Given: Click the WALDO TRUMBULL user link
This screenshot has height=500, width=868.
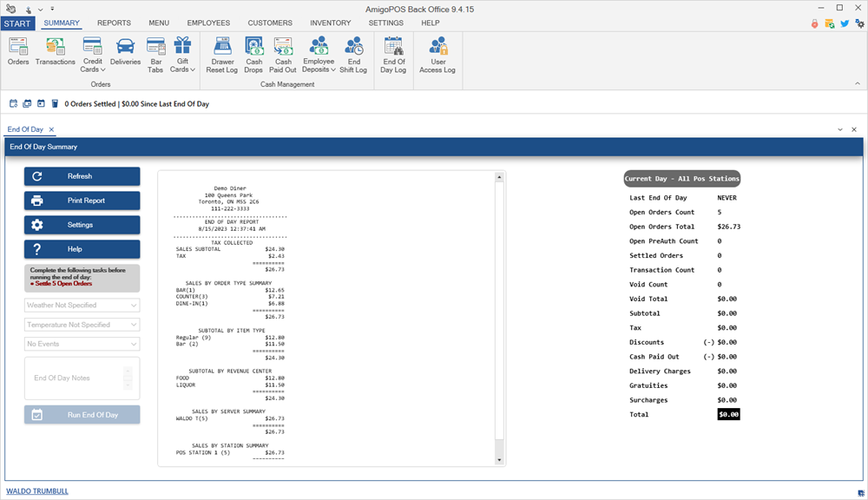Looking at the screenshot, I should pos(37,491).
